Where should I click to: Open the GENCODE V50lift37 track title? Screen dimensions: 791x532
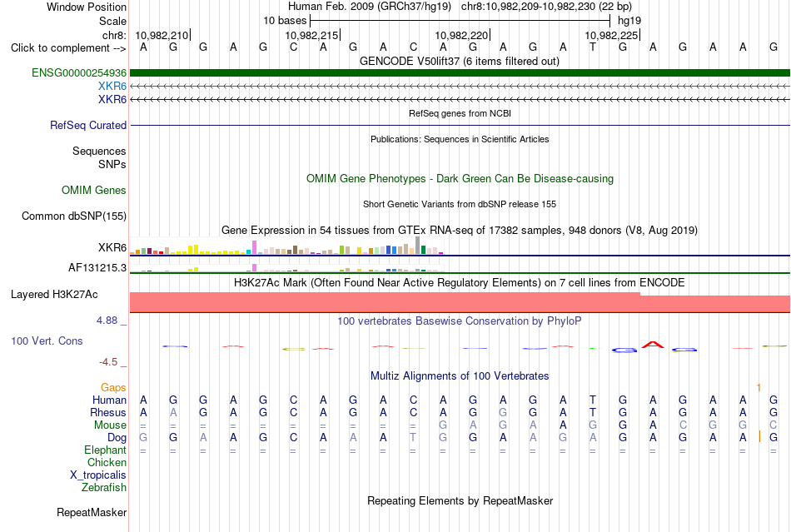[459, 62]
